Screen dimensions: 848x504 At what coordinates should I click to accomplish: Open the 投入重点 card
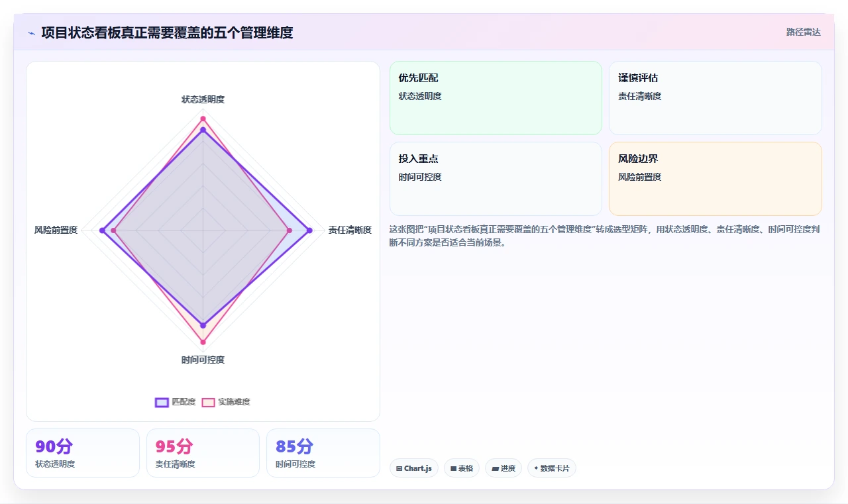(496, 179)
